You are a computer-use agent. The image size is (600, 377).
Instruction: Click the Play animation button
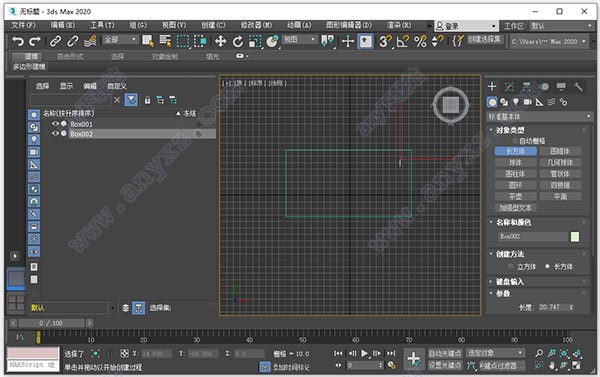(364, 353)
